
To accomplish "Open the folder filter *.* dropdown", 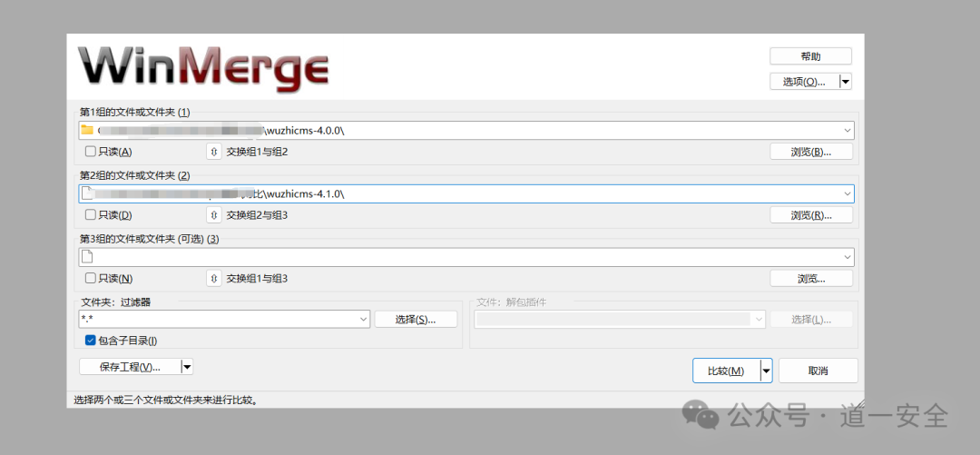I will pos(364,319).
